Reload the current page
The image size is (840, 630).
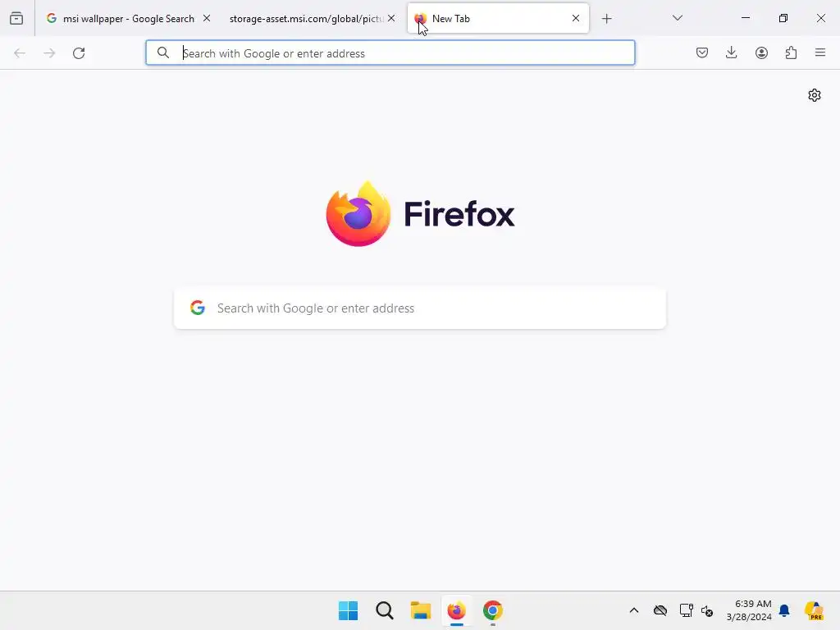tap(79, 53)
